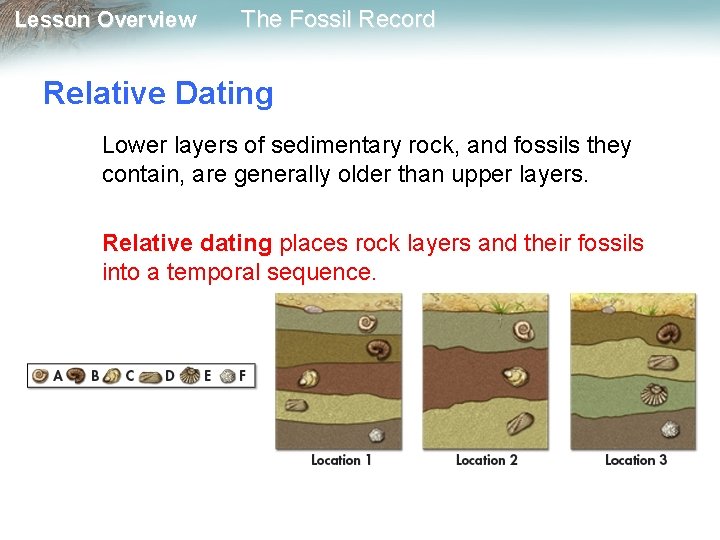
Task: Click the top spiral fossil in Location 1
Action: click(367, 323)
